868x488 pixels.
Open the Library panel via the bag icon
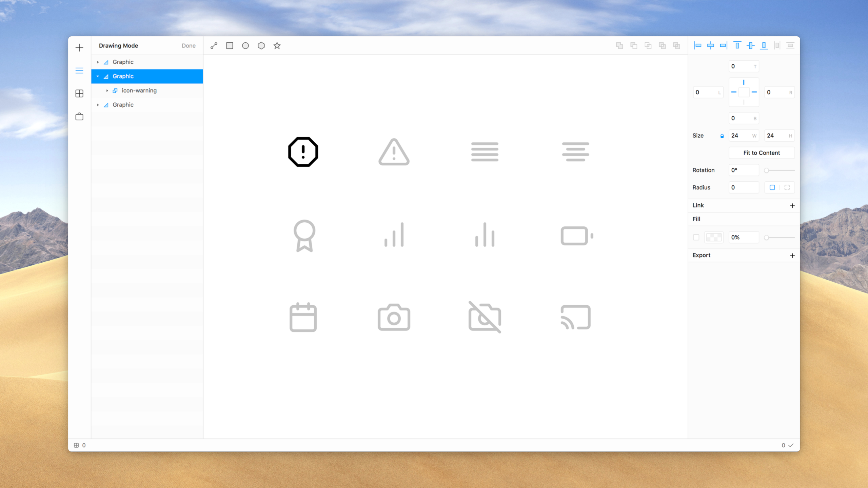pos(79,116)
